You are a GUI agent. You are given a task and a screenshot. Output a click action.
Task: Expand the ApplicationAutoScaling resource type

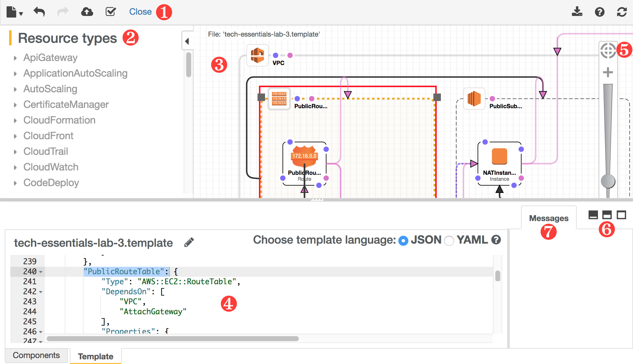pos(15,73)
